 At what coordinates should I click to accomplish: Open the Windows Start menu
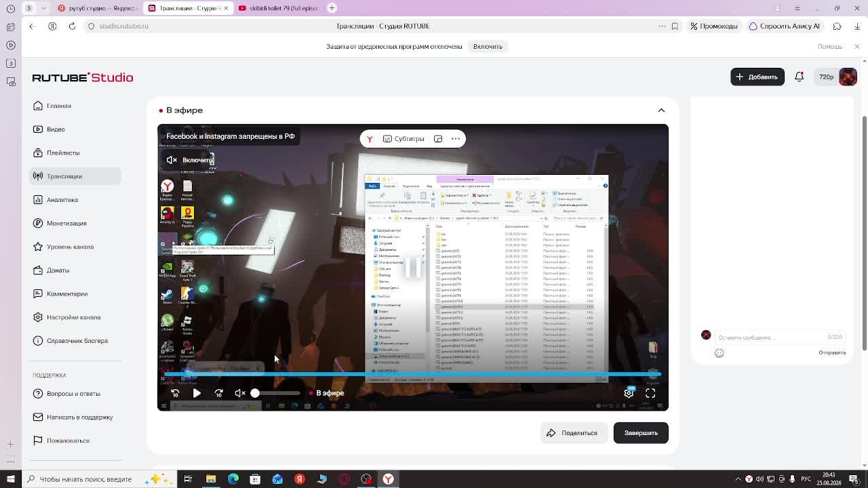(10, 479)
